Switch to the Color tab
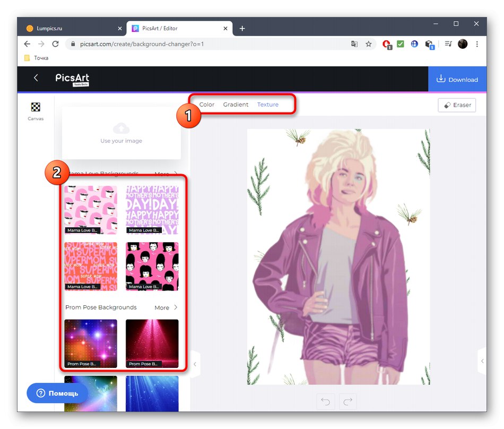Viewport: 504px width, 429px height. [207, 105]
